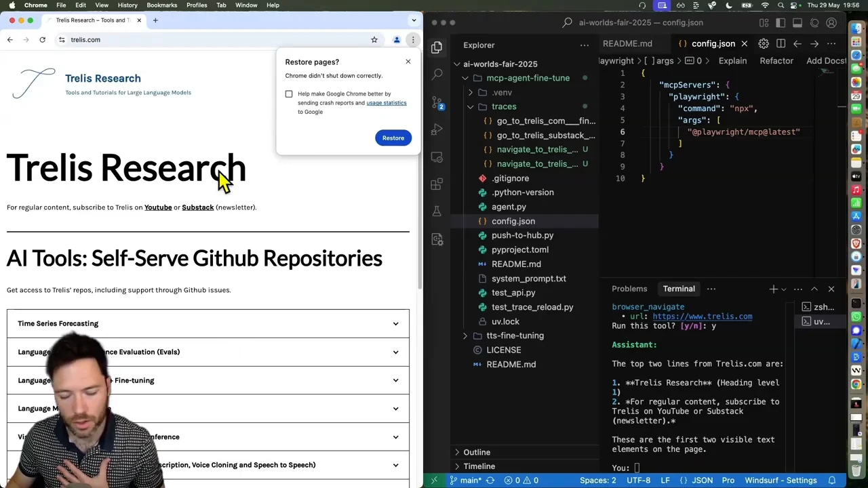Expand the .venv folder
The image size is (868, 488).
tap(502, 93)
